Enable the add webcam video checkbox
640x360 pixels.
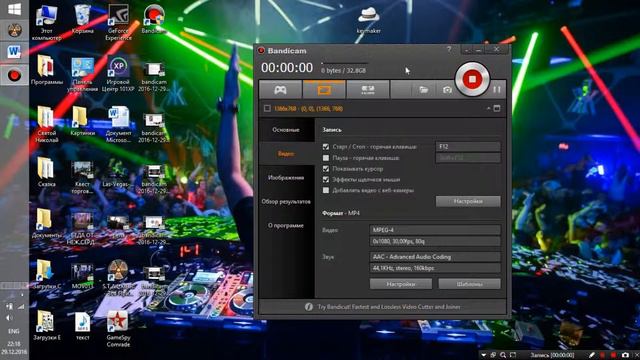pos(326,190)
